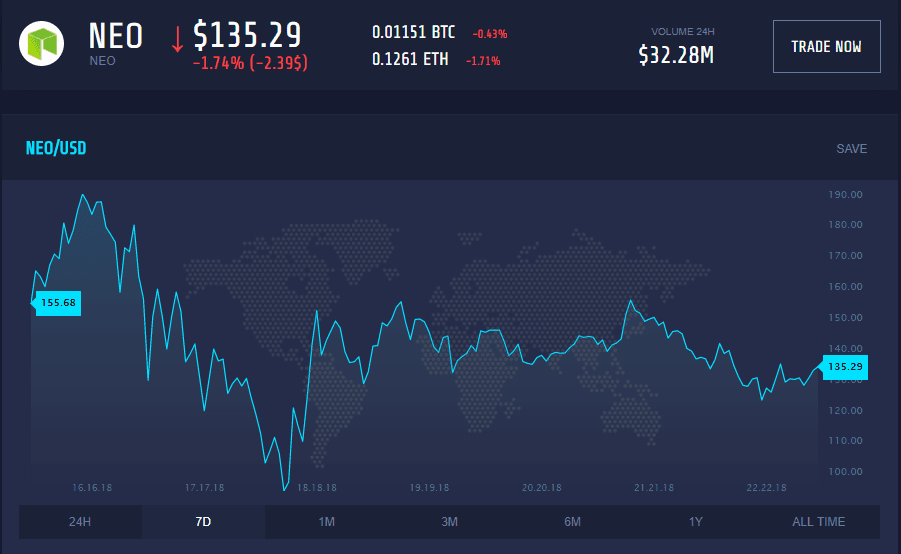The height and width of the screenshot is (554, 901).
Task: Click the $135.29 price headline
Action: click(x=247, y=35)
